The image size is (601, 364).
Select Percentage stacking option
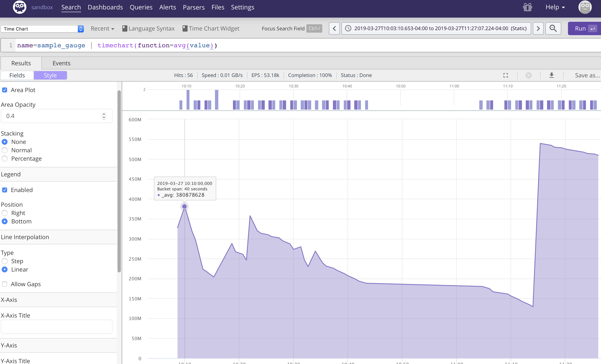(x=5, y=159)
